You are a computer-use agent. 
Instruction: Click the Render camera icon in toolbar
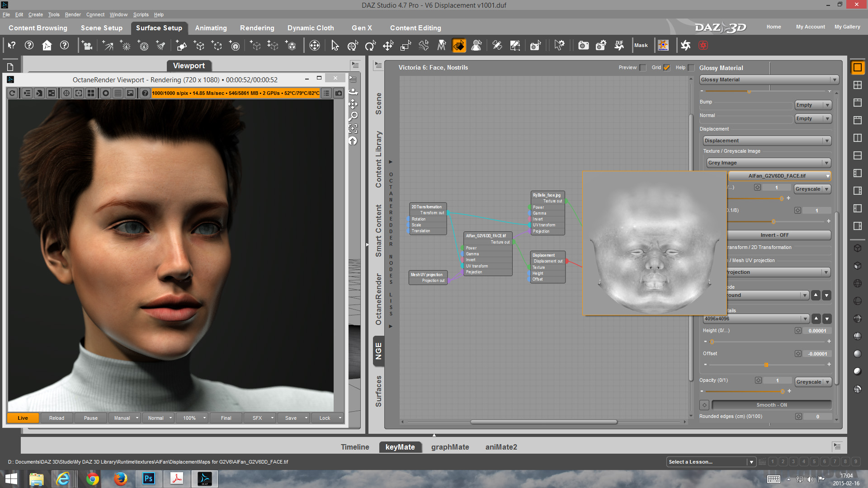(x=583, y=45)
